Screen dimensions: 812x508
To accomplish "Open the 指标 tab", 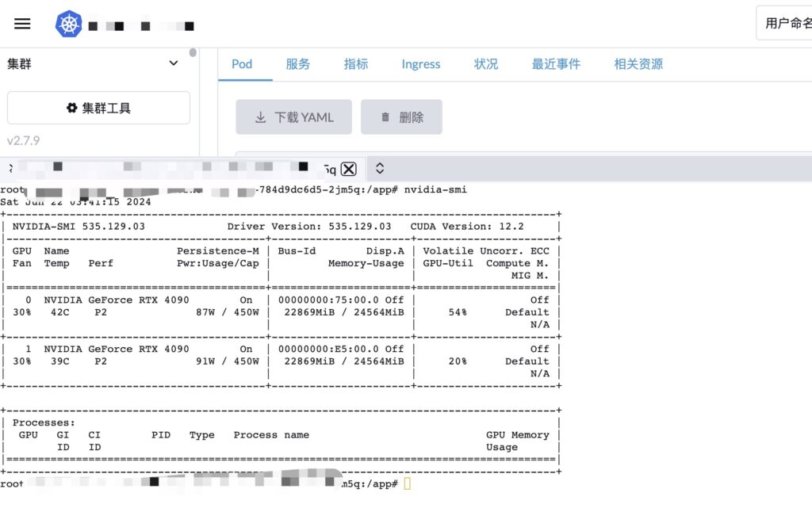I will (356, 64).
